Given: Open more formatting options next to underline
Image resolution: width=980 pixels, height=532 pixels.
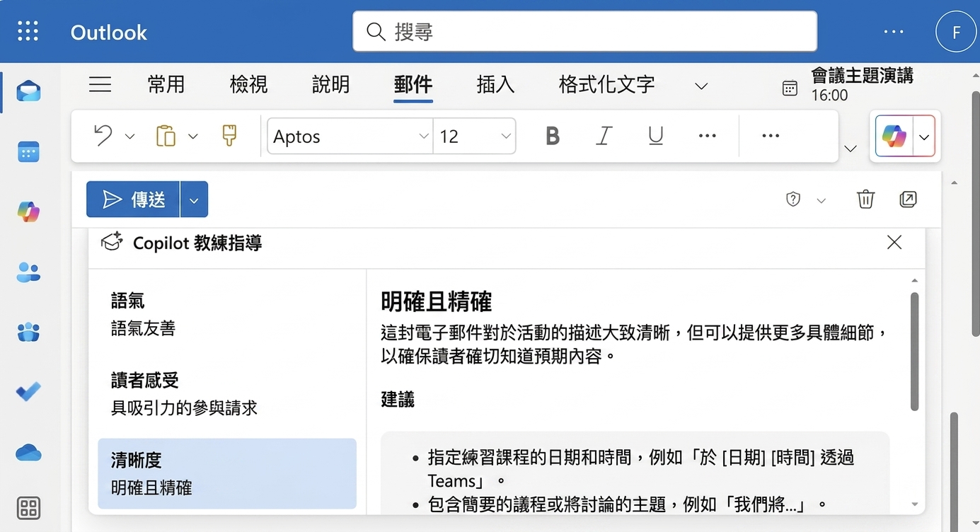Looking at the screenshot, I should (707, 136).
